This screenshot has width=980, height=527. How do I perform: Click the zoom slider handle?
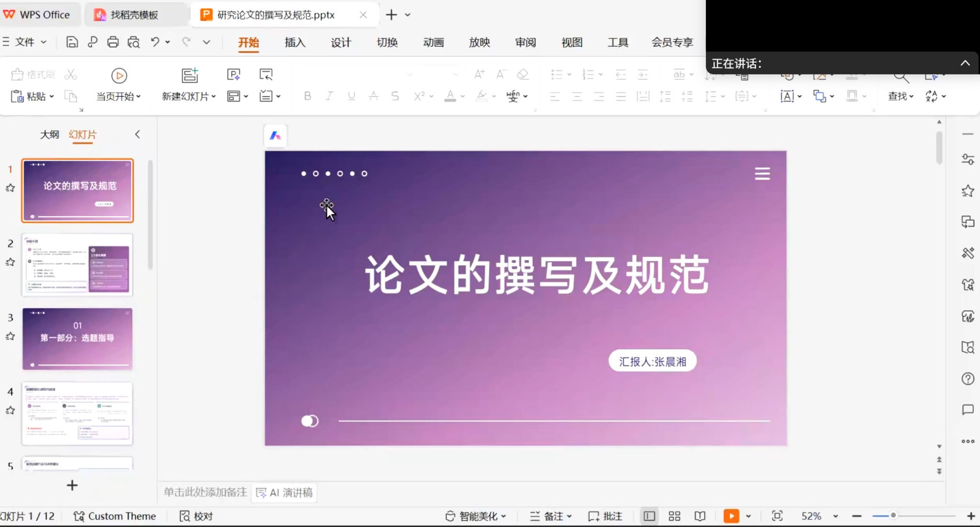893,516
